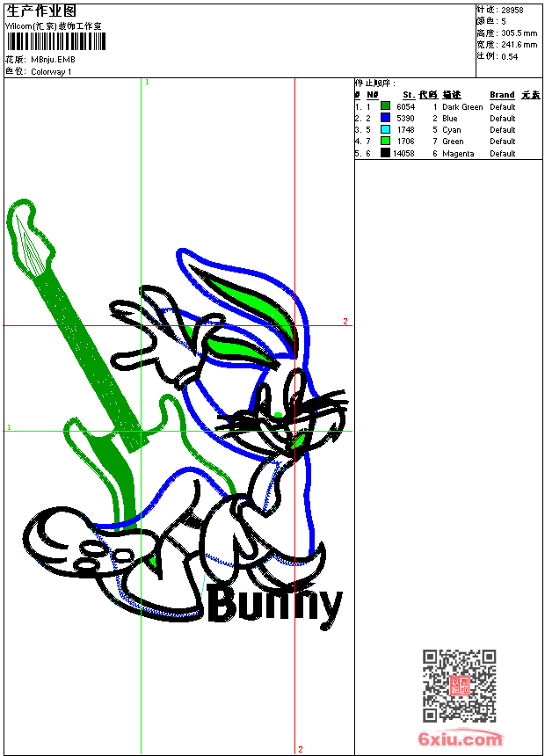Click the 'Colorway 1' value
The width and height of the screenshot is (545, 756).
pyautogui.click(x=51, y=72)
